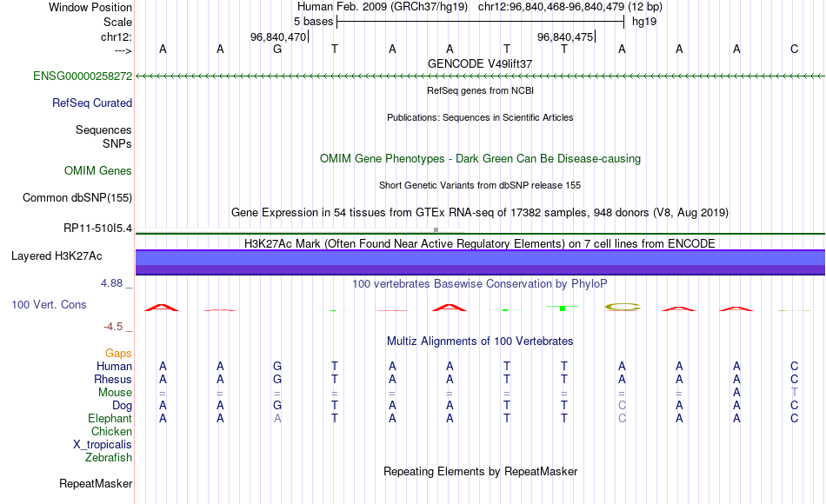
Task: Click the GENCODE V49lift37 track title
Action: pyautogui.click(x=480, y=63)
